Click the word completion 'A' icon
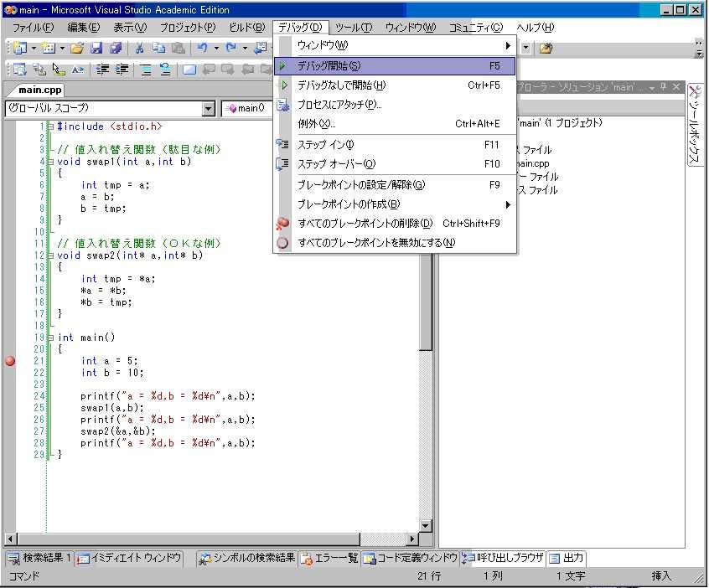 point(78,70)
